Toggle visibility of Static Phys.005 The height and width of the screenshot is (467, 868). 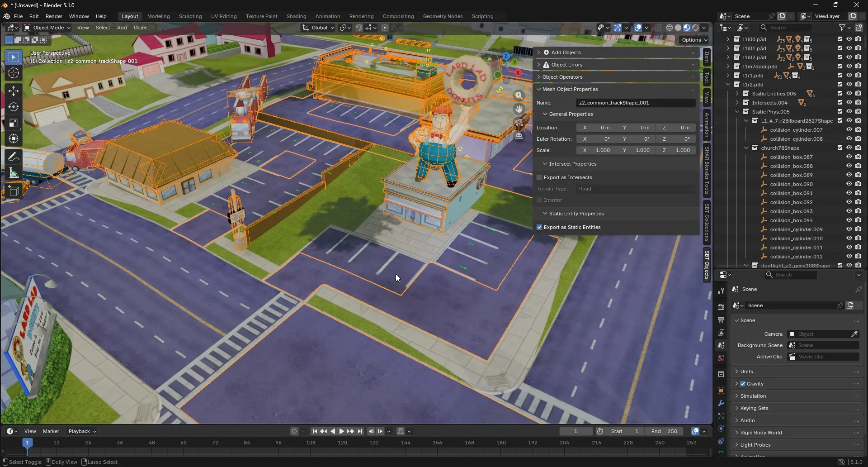tap(849, 112)
